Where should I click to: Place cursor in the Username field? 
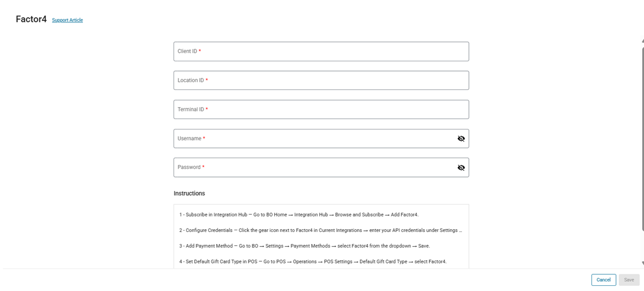[x=314, y=139]
